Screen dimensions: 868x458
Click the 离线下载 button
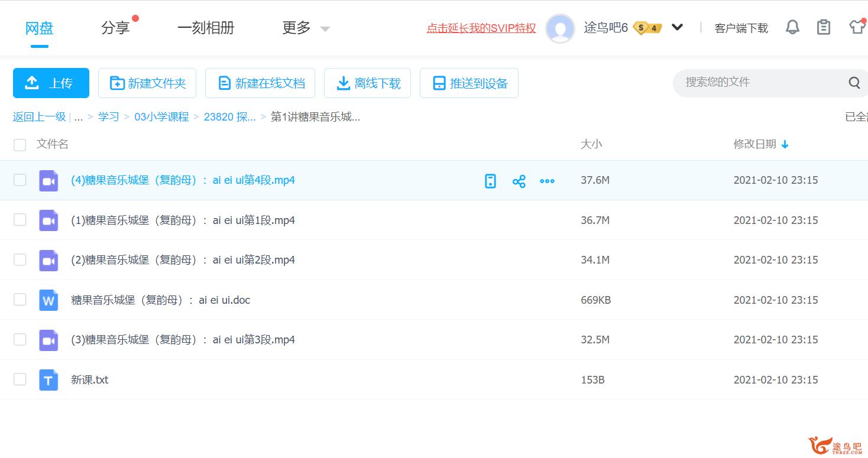[367, 83]
